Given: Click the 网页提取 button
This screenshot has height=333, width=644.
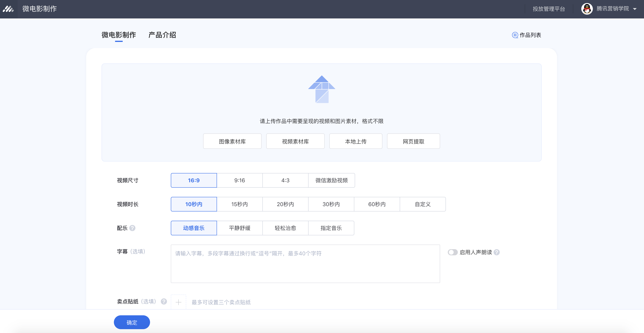Looking at the screenshot, I should click(x=414, y=141).
